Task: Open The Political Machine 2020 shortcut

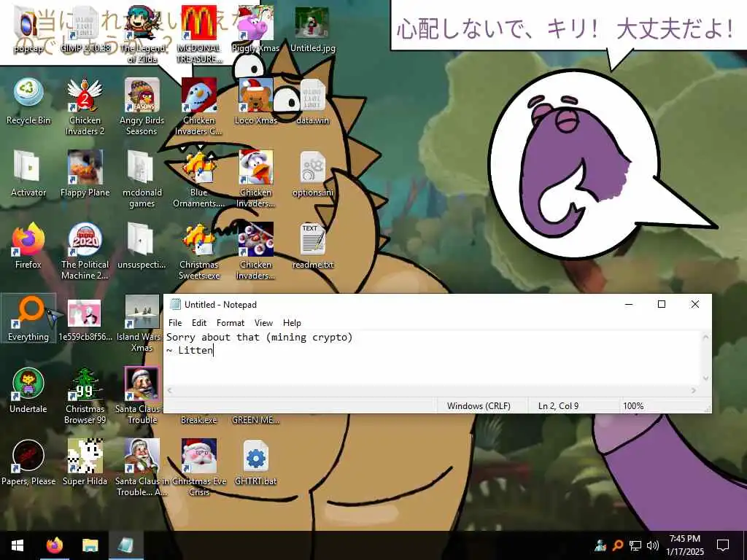Action: [x=85, y=251]
